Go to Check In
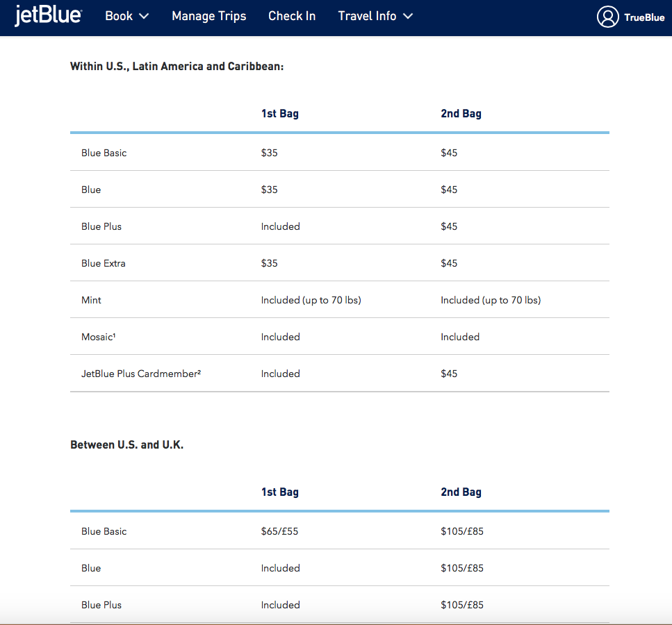Screen dimensions: 672x625 tap(292, 16)
